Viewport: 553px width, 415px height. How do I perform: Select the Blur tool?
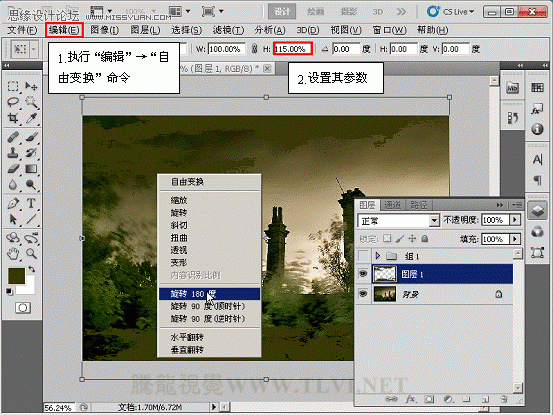point(13,185)
